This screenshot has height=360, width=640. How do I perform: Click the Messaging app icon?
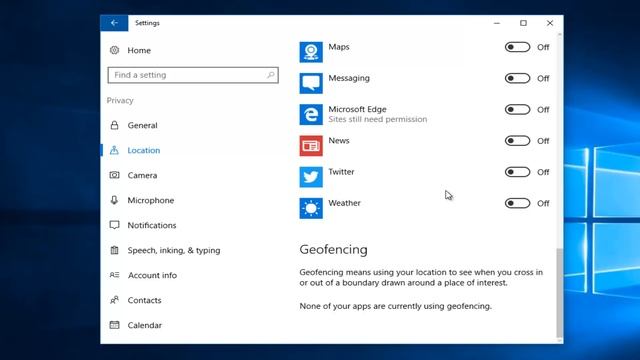(x=311, y=83)
